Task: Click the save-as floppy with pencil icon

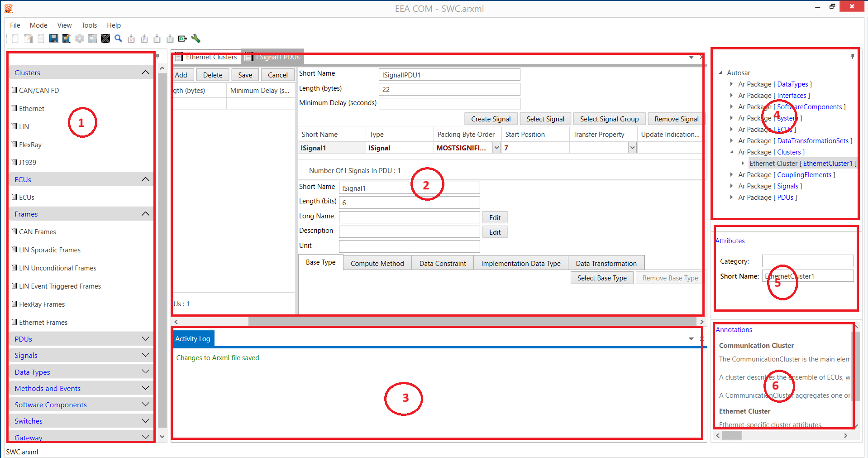Action: click(x=67, y=39)
